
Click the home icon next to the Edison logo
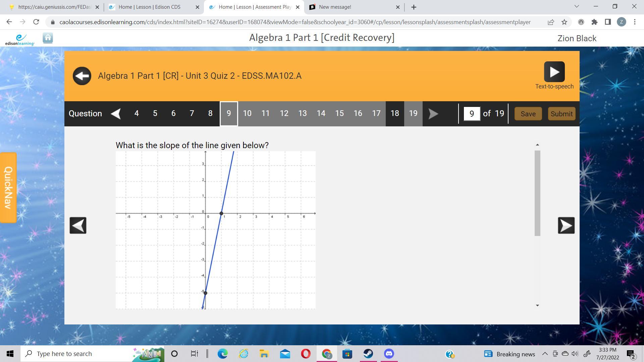48,38
